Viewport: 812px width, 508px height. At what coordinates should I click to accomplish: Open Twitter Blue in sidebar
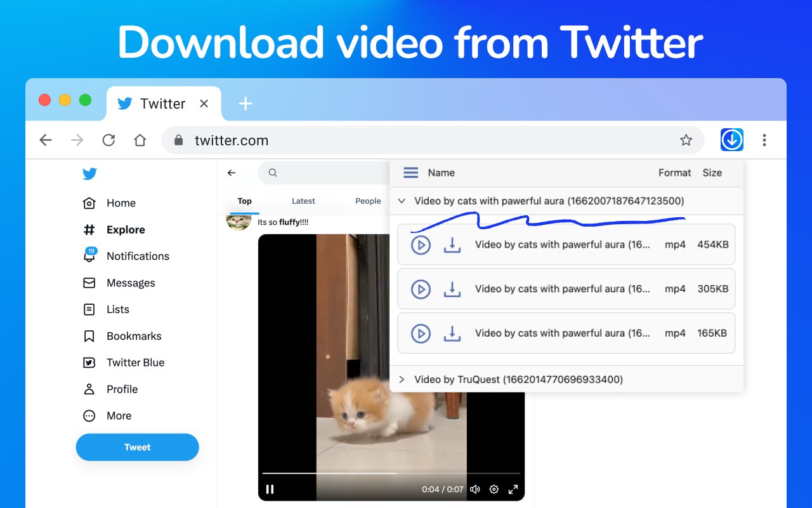124,363
